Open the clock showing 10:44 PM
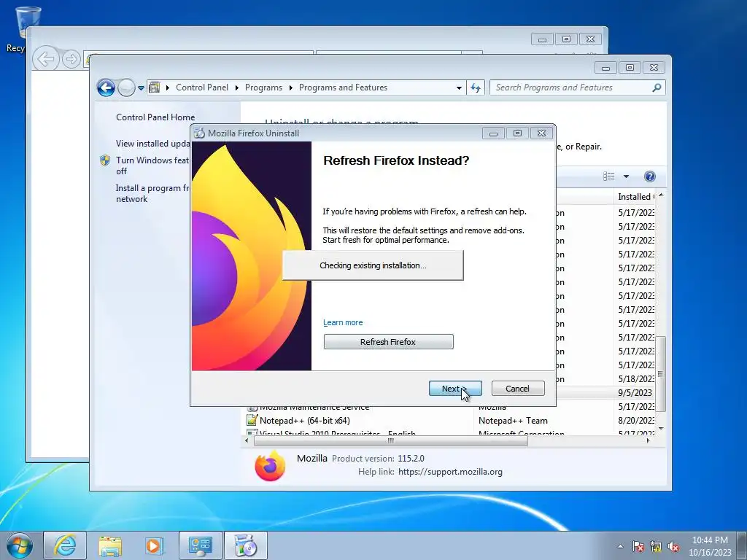 click(710, 546)
